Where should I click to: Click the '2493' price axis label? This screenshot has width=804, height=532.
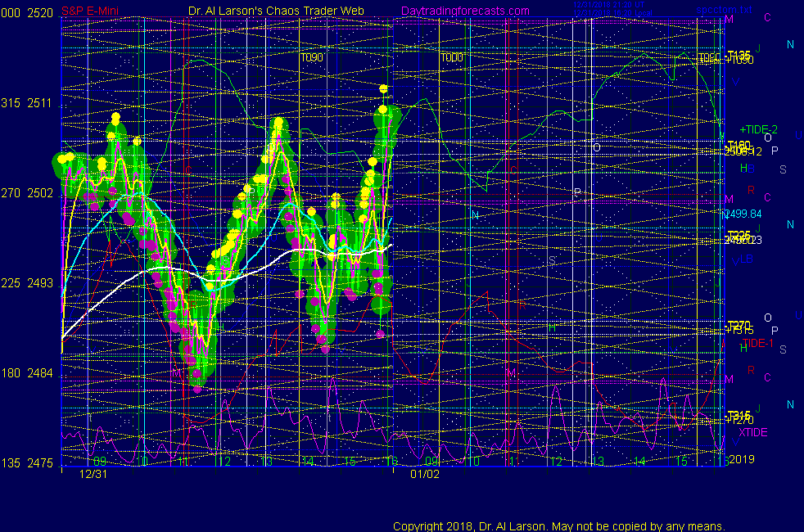tap(40, 283)
